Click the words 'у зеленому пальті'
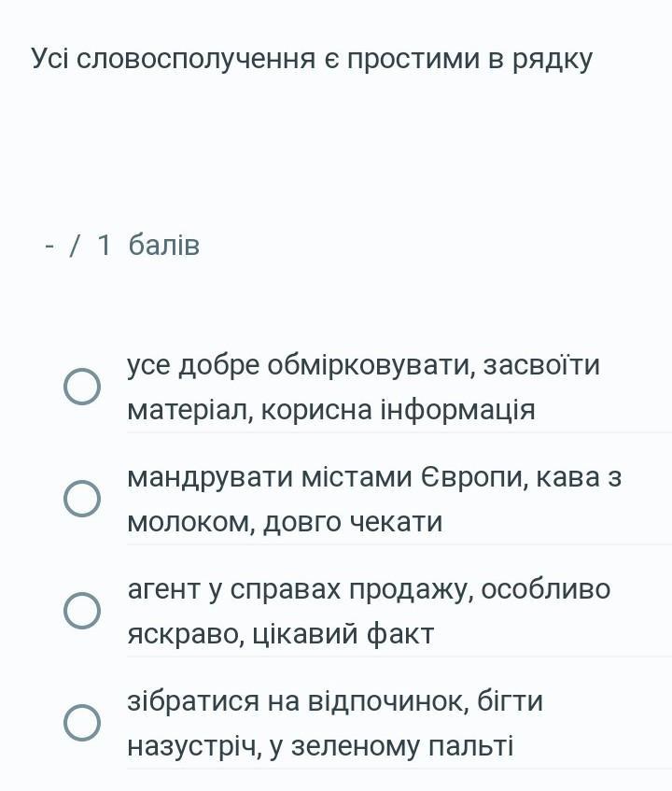The width and height of the screenshot is (672, 791). [391, 746]
